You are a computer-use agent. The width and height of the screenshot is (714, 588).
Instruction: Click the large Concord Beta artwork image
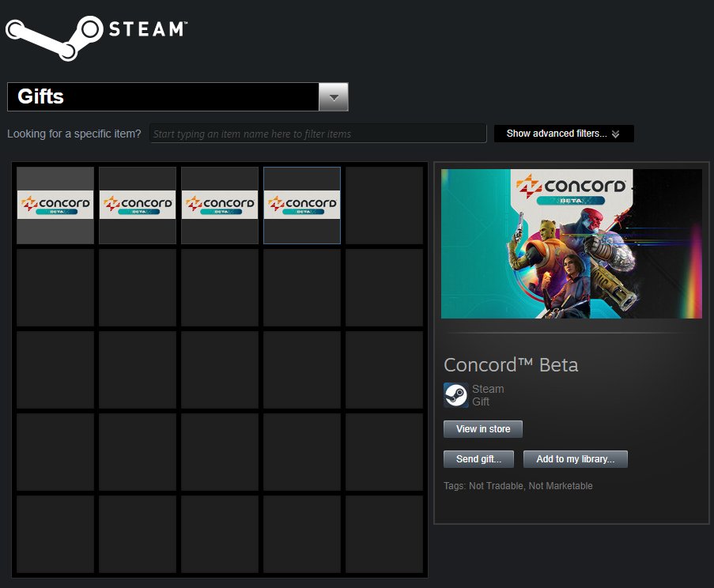pos(572,244)
